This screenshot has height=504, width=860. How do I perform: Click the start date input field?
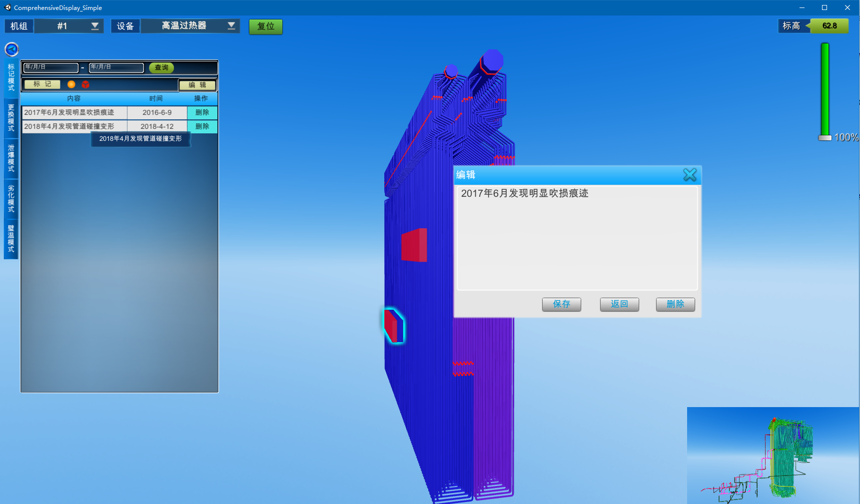tap(50, 67)
